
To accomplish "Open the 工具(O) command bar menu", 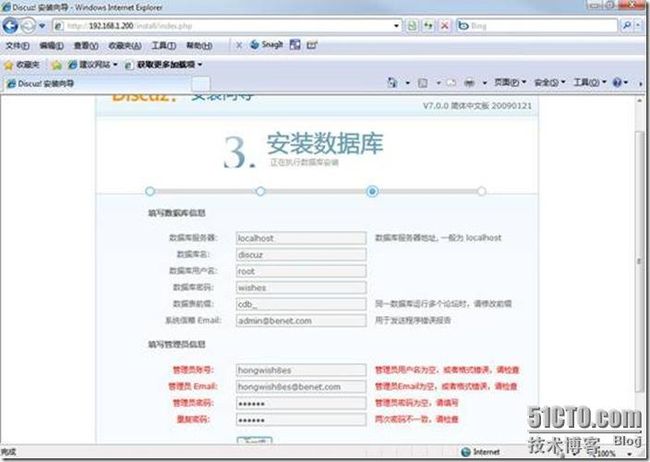I will (x=590, y=83).
